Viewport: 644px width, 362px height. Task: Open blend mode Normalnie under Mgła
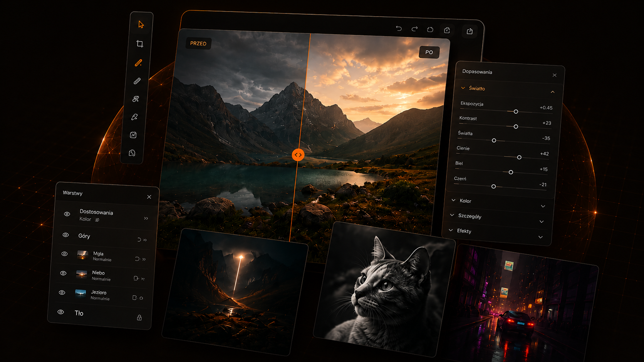tap(102, 260)
